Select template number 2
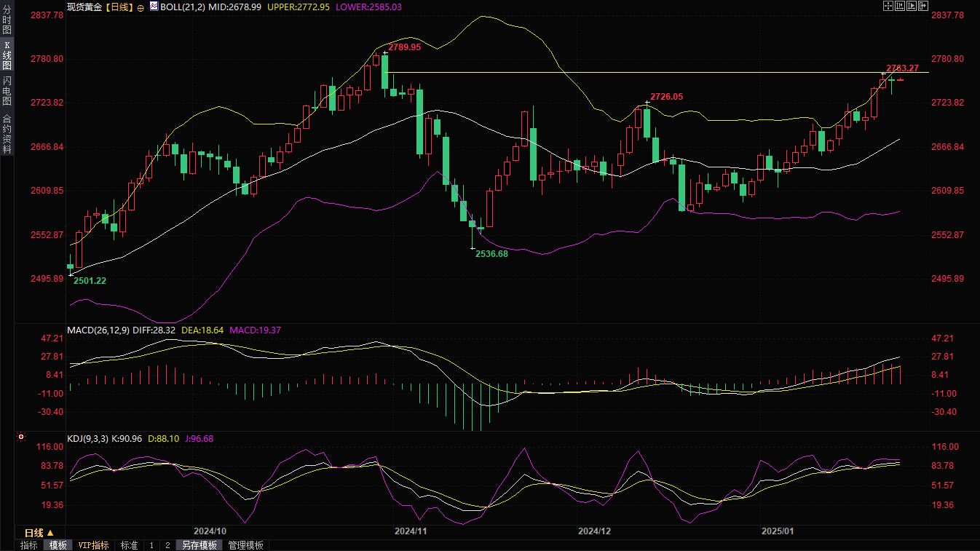980x551 pixels. (167, 545)
